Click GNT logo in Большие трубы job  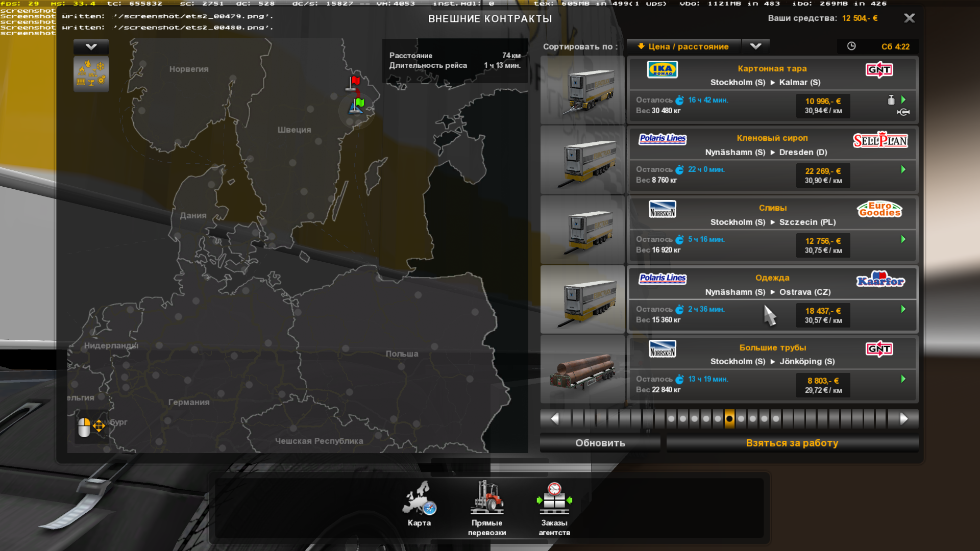879,349
